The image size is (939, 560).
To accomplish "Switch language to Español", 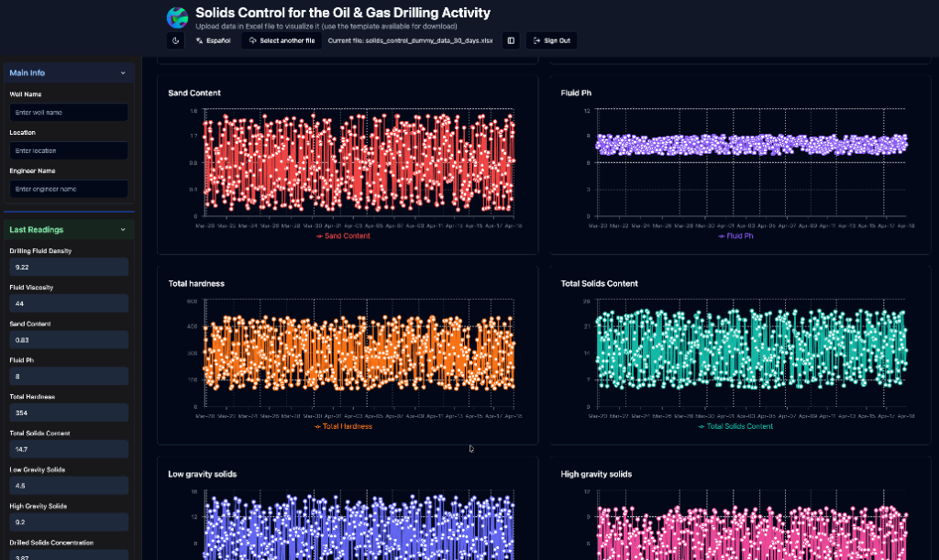I will tap(213, 40).
